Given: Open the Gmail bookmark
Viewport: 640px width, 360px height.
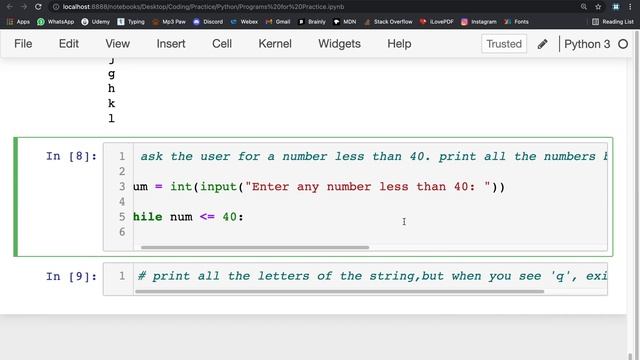Looking at the screenshot, I should click(278, 22).
